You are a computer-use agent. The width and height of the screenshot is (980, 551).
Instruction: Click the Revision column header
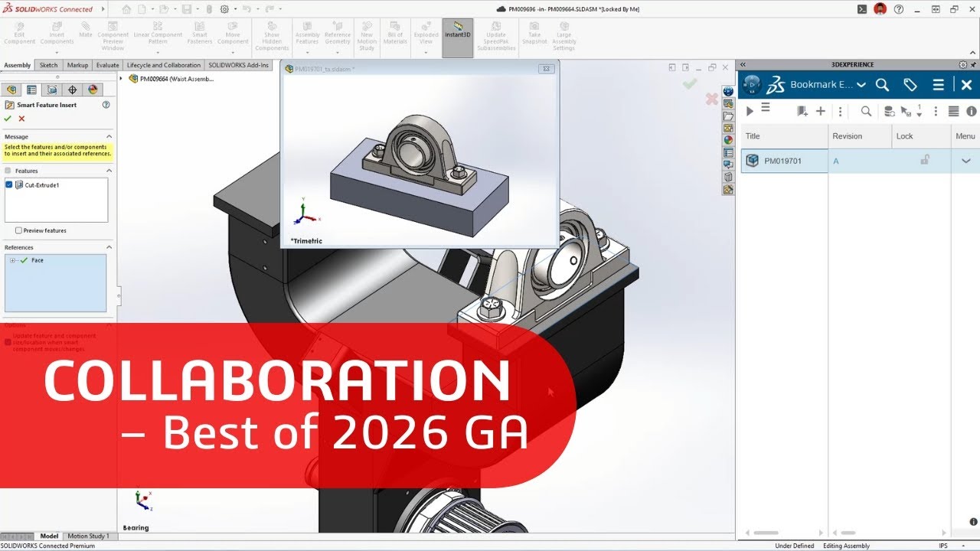(x=860, y=136)
